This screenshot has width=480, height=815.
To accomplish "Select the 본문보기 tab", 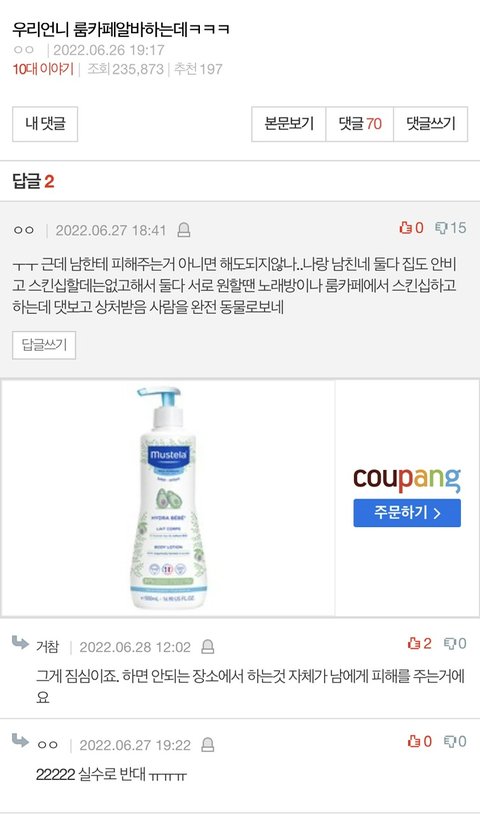I will 289,124.
